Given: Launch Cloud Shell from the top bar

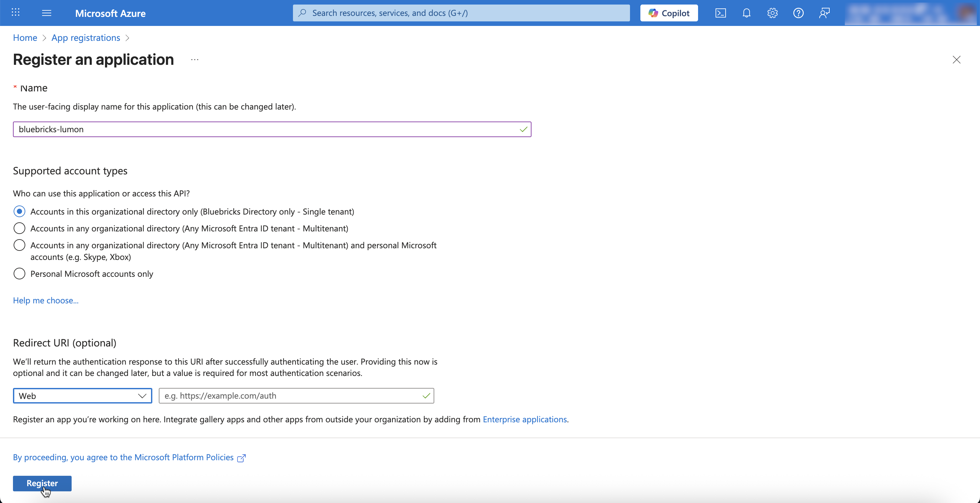Looking at the screenshot, I should 720,13.
